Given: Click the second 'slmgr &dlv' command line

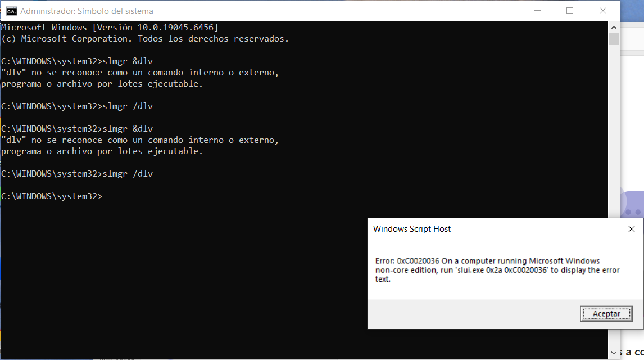Looking at the screenshot, I should pos(77,129).
